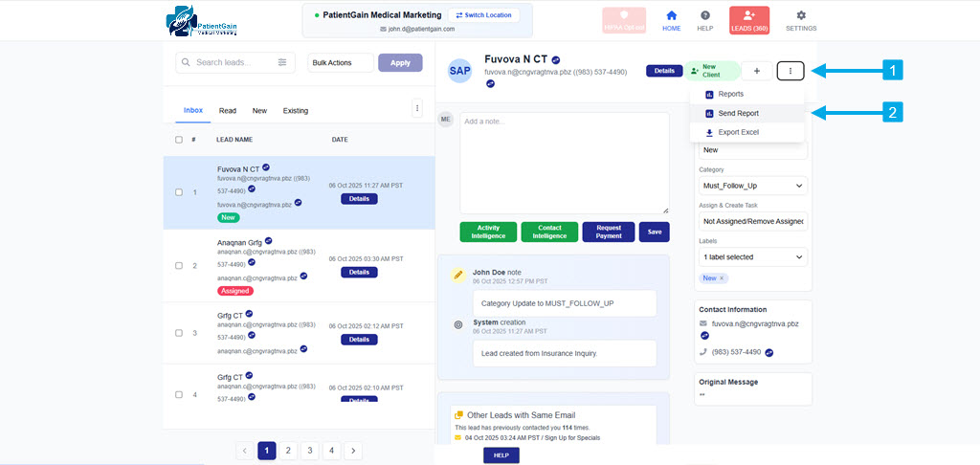The width and height of the screenshot is (980, 465).
Task: Click the link icon next to Anaqnan Grfg name
Action: point(269,240)
